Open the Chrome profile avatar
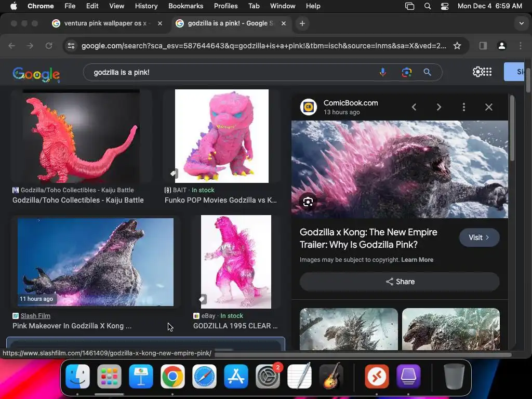Image resolution: width=532 pixels, height=399 pixels. (x=502, y=46)
